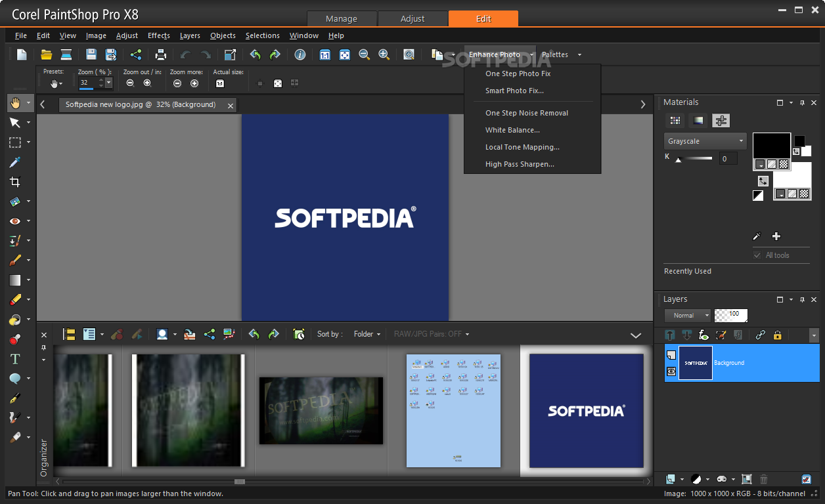Screen dimensions: 825x504
Task: Select the Preset Shape speech-bubble tool
Action: 14,379
